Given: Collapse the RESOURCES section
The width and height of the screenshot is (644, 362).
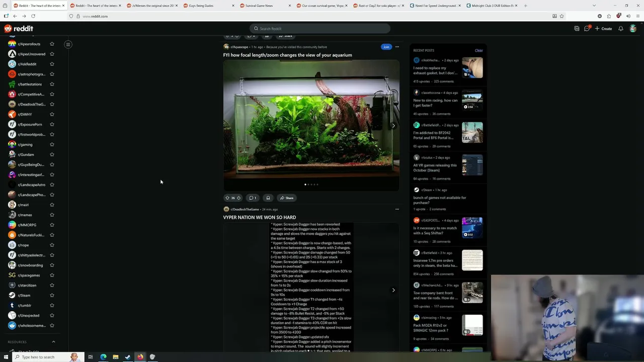Looking at the screenshot, I should pos(53,342).
